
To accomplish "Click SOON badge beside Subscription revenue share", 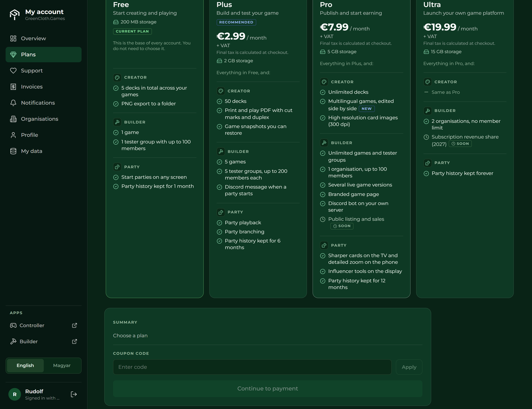I will 460,144.
